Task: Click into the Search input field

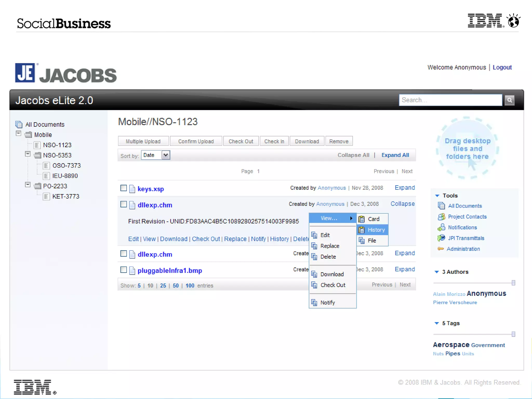Action: pos(450,100)
